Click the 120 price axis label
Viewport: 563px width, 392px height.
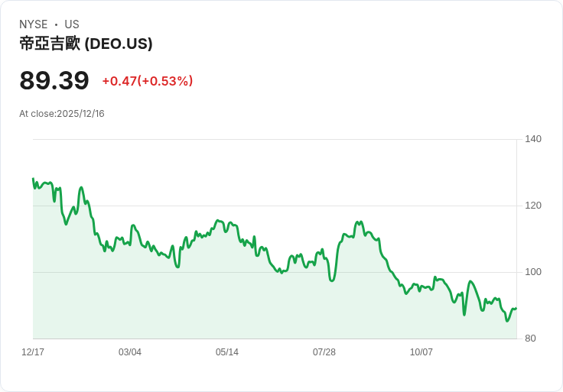(x=533, y=206)
